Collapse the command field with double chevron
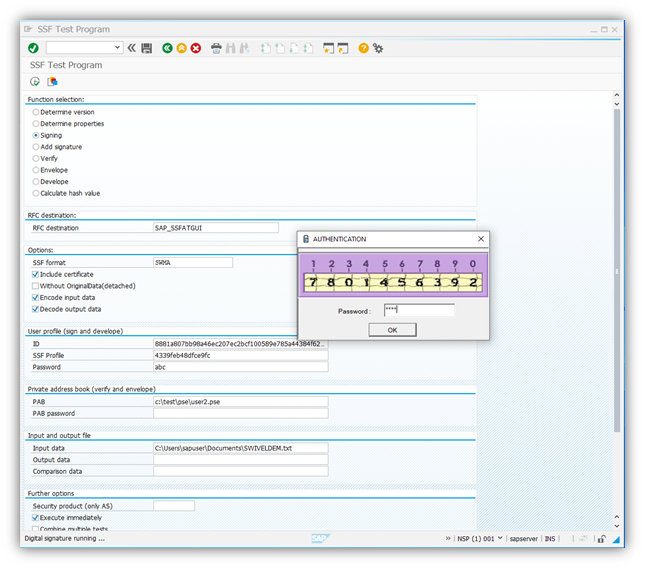The height and width of the screenshot is (568, 645). [132, 48]
